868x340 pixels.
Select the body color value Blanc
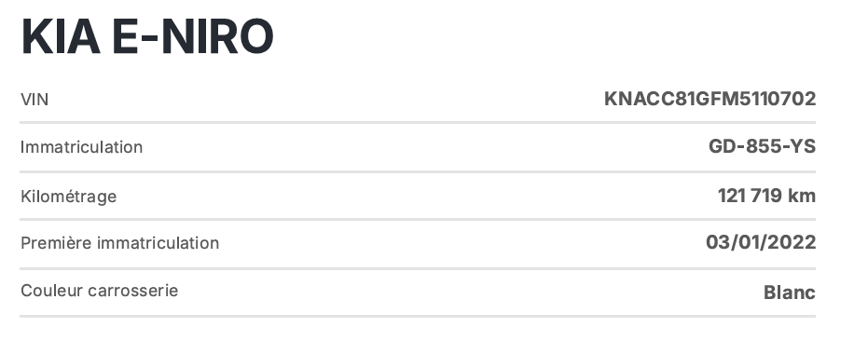coord(790,292)
